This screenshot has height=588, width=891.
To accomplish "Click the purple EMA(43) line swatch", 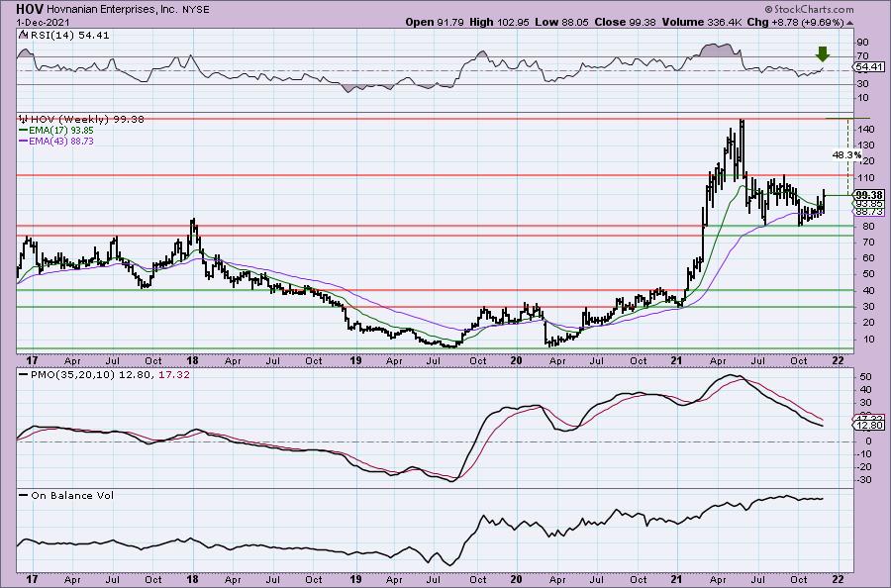I will pyautogui.click(x=24, y=141).
